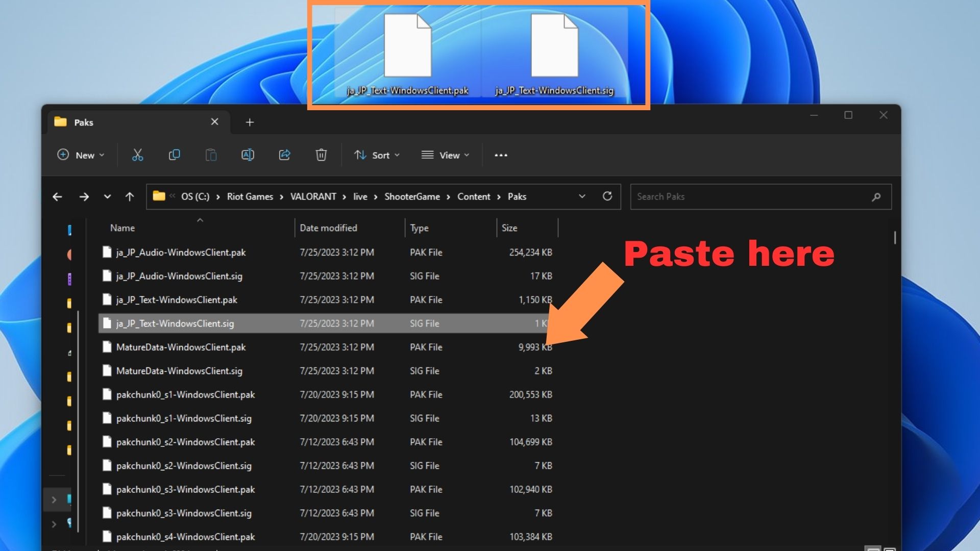
Task: Refresh the Paks folder view
Action: 607,196
